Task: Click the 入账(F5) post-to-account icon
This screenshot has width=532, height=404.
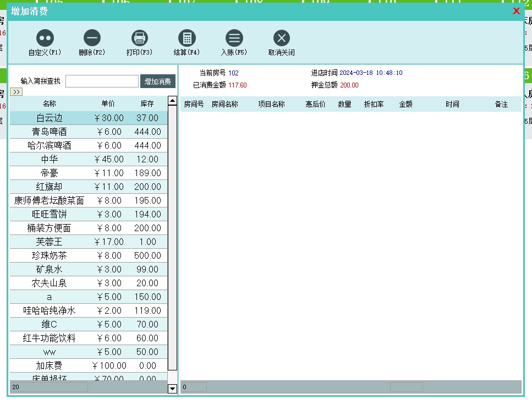Action: click(234, 38)
